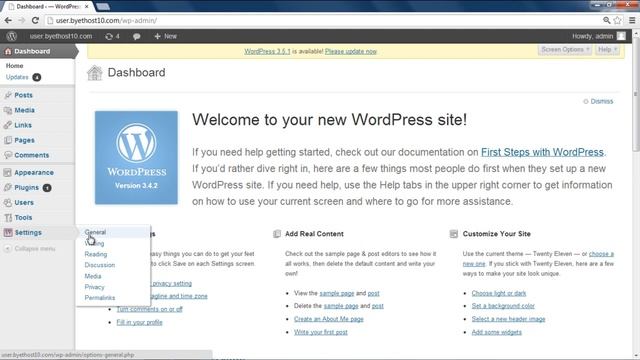Click the Appearance icon in sidebar

[x=8, y=173]
